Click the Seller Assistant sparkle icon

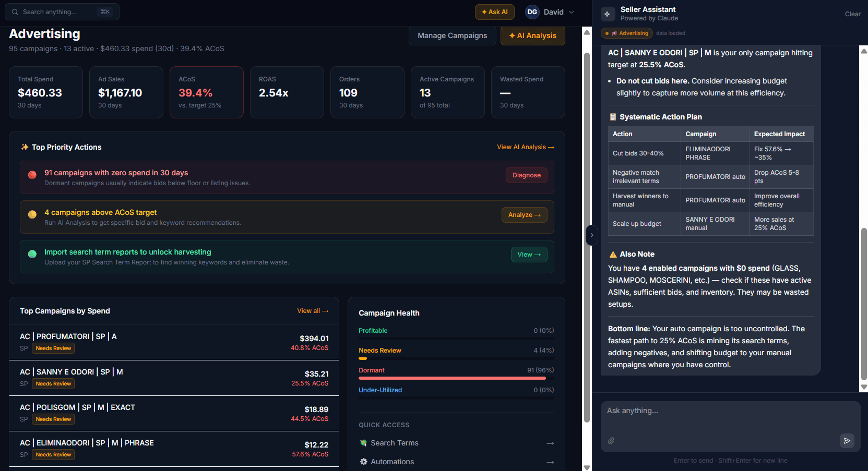[607, 14]
